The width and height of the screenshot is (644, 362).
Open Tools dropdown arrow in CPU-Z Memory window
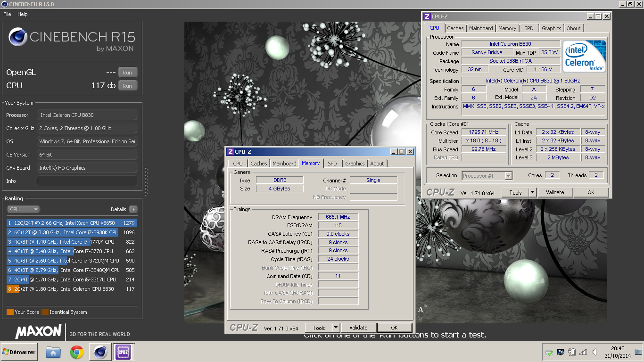(336, 328)
